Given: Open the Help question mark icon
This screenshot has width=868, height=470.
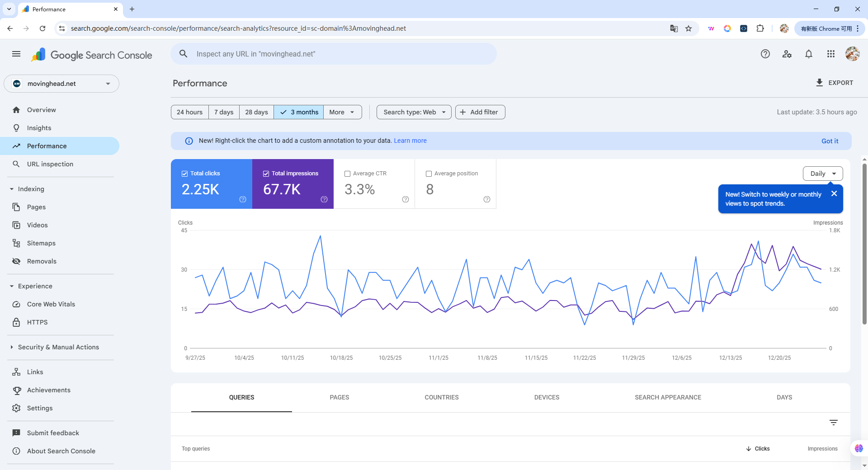Looking at the screenshot, I should tap(765, 54).
